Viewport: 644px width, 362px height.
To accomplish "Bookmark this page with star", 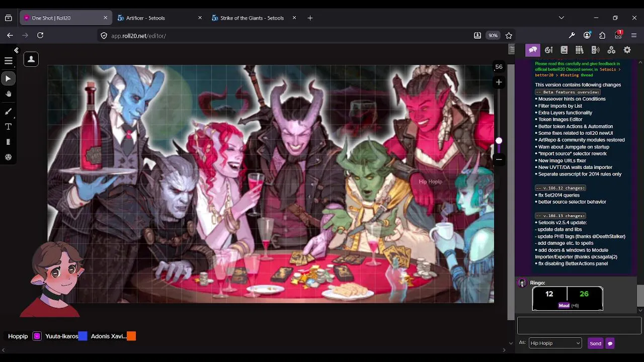I will coord(509,36).
